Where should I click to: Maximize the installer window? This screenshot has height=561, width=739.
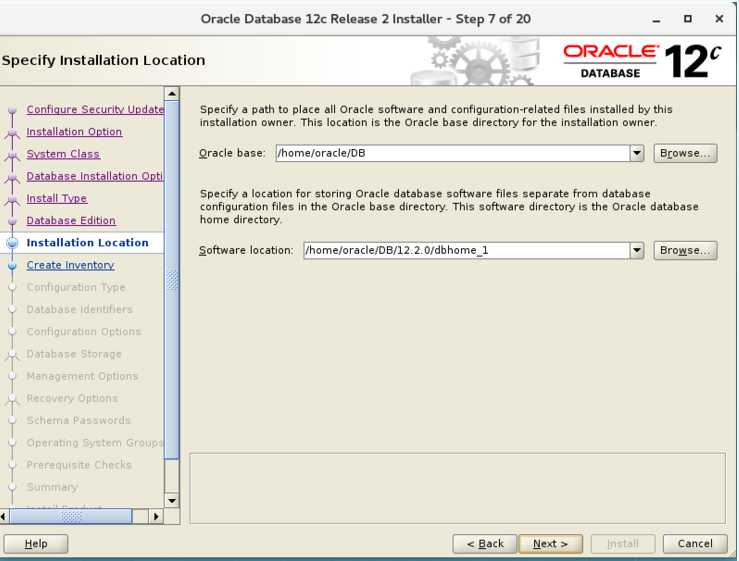coord(688,19)
